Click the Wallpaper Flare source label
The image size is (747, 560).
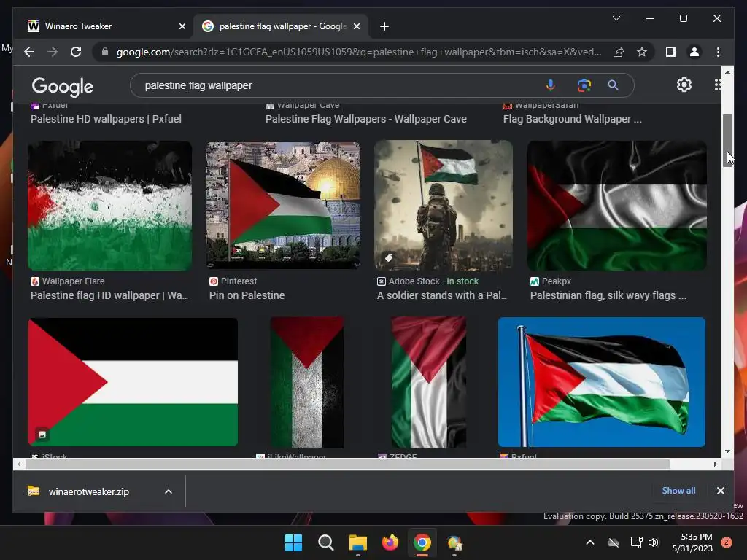click(73, 281)
